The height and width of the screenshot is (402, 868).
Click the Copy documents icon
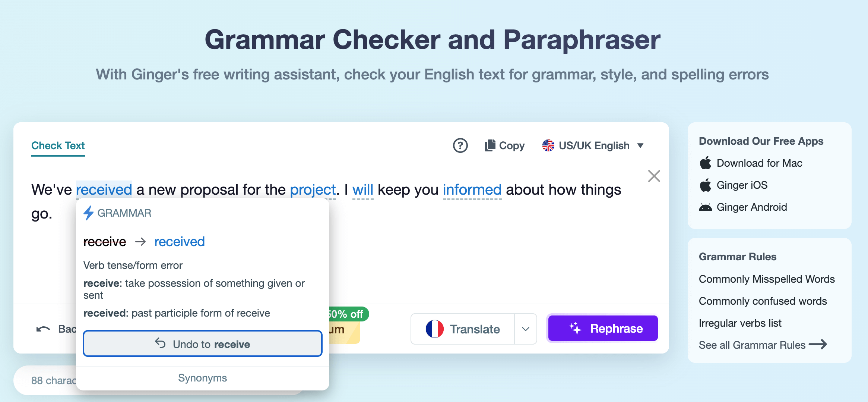(x=490, y=145)
